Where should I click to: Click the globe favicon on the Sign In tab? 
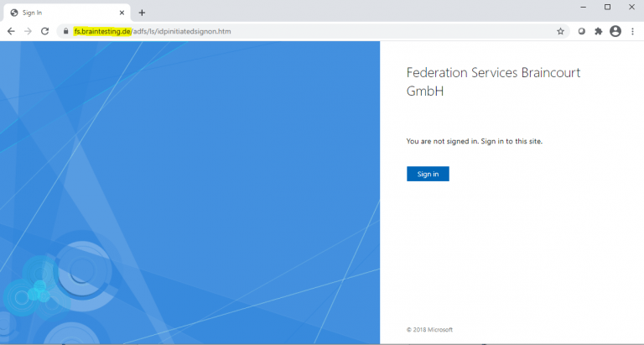pos(14,13)
